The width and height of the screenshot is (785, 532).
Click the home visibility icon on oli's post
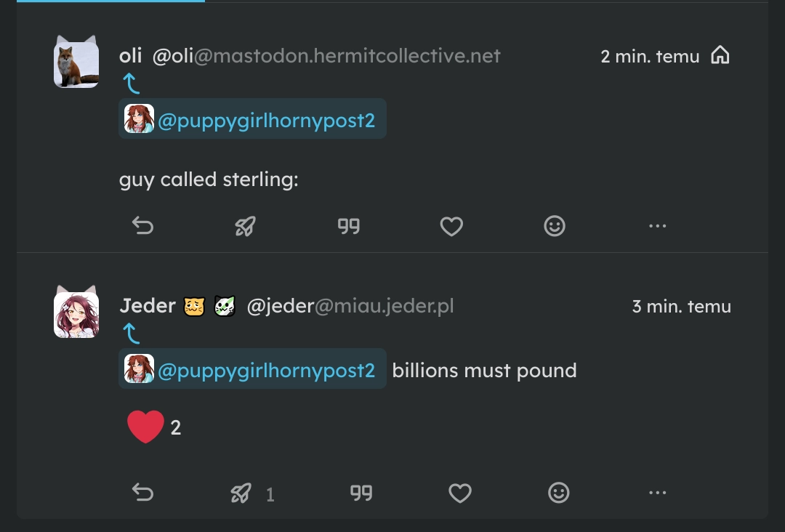click(x=720, y=55)
